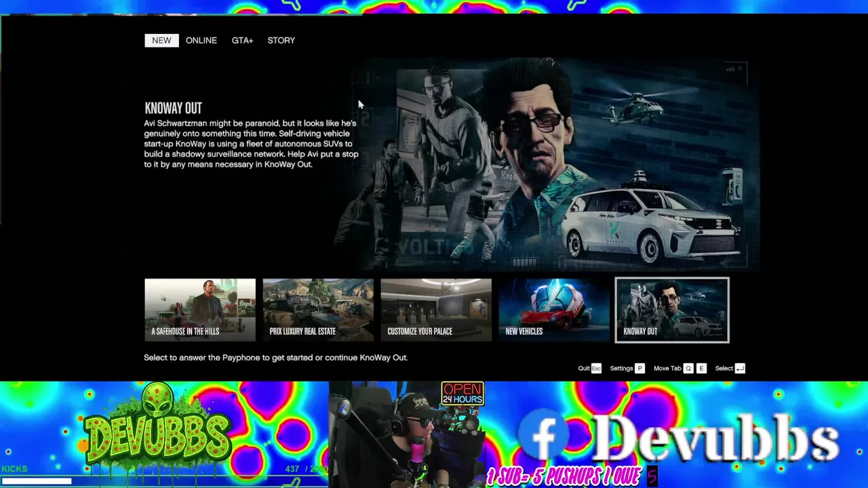Click the sub pushups counter text
868x488 pixels.
click(x=572, y=477)
